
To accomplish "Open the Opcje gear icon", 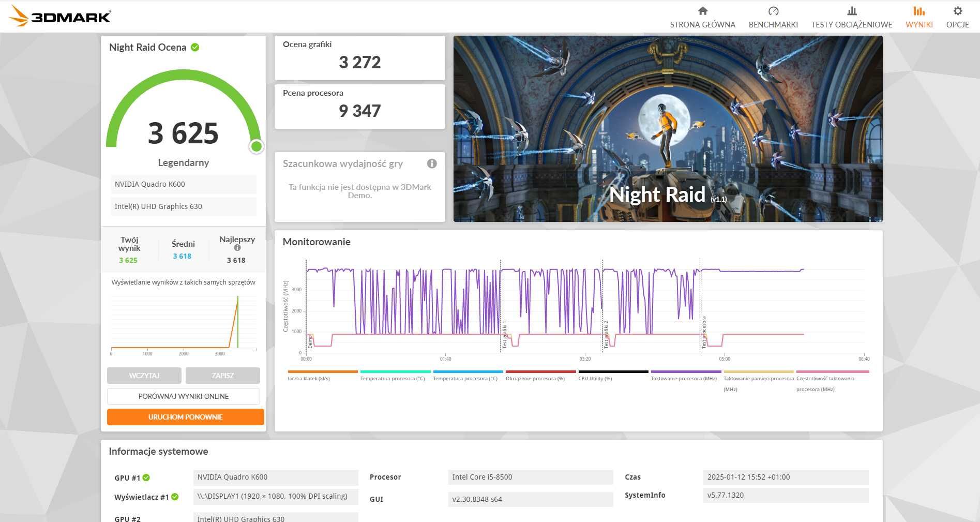I will click(958, 11).
